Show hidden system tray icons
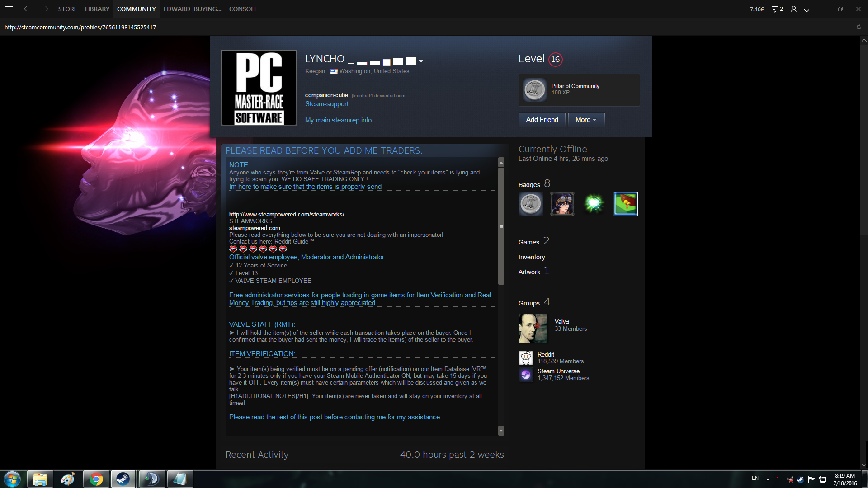Screen dimensions: 868x488 coord(768,479)
